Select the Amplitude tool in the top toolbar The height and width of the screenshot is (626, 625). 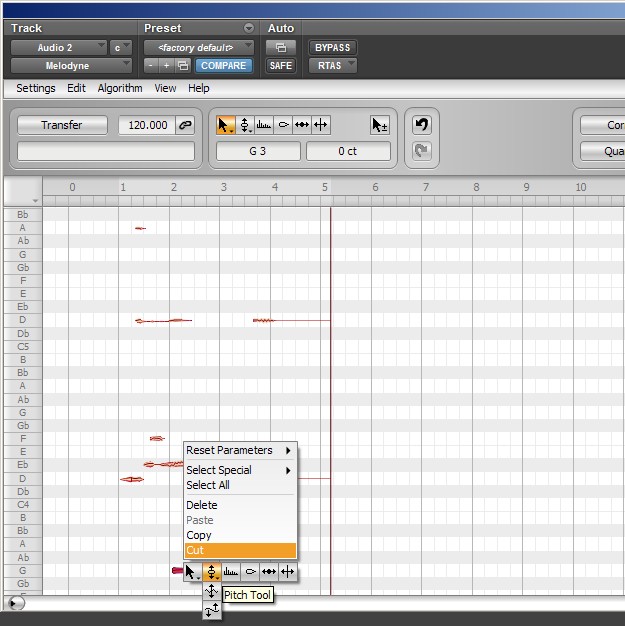pyautogui.click(x=283, y=125)
